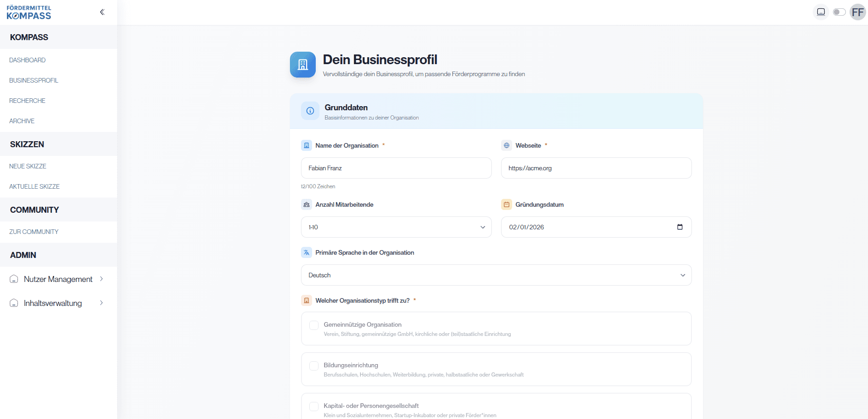
Task: Check the Gemeinnützige Organisation checkbox
Action: point(314,325)
